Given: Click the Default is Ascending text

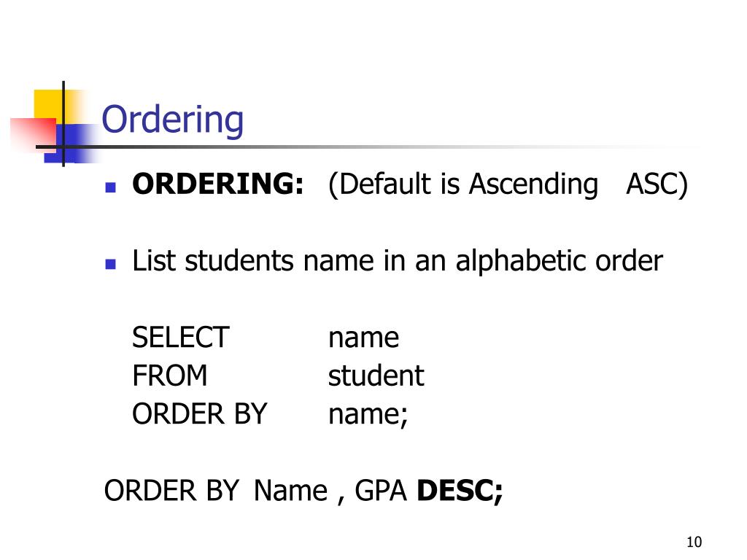Looking at the screenshot, I should [463, 184].
